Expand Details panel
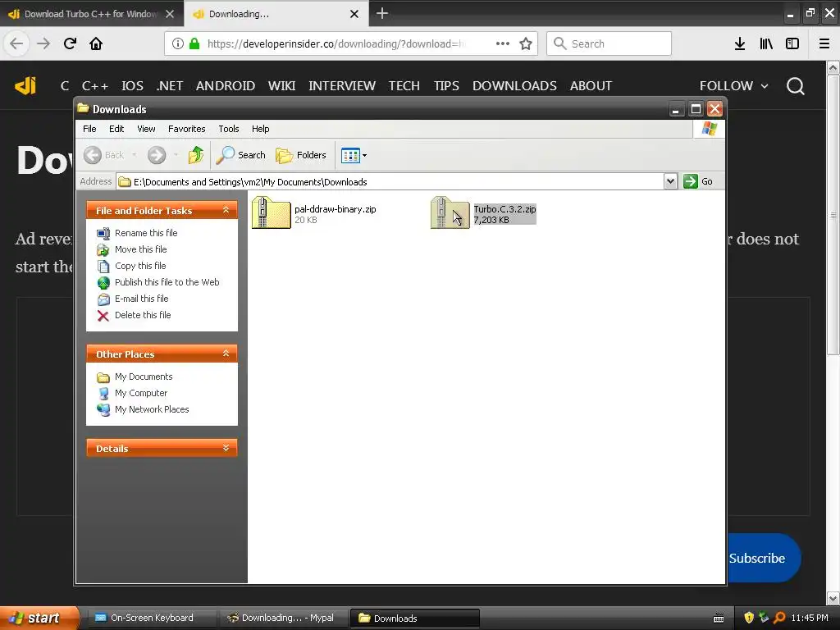840x630 pixels. [x=226, y=448]
